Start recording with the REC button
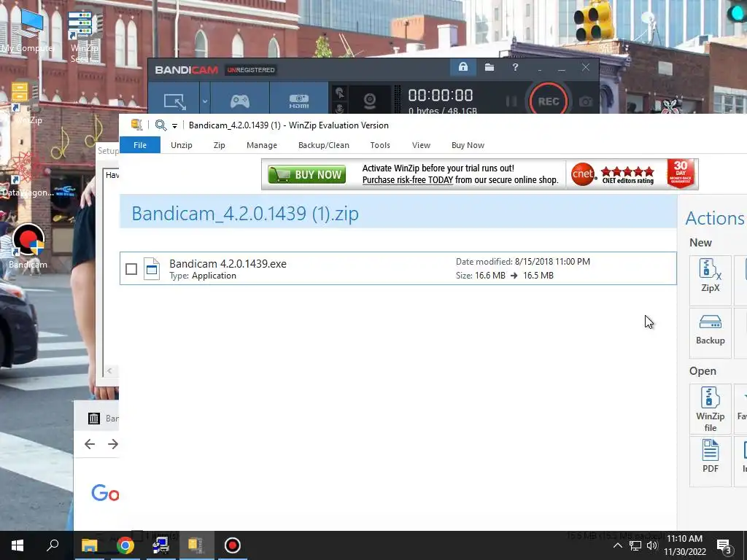Image resolution: width=747 pixels, height=560 pixels. pos(549,101)
